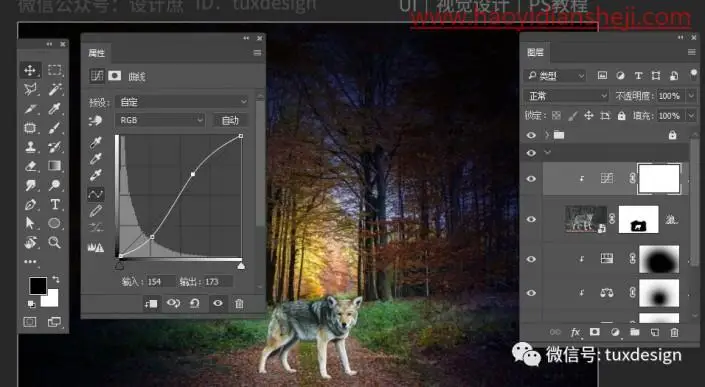
Task: Select the 属性 properties tab
Action: pyautogui.click(x=96, y=53)
